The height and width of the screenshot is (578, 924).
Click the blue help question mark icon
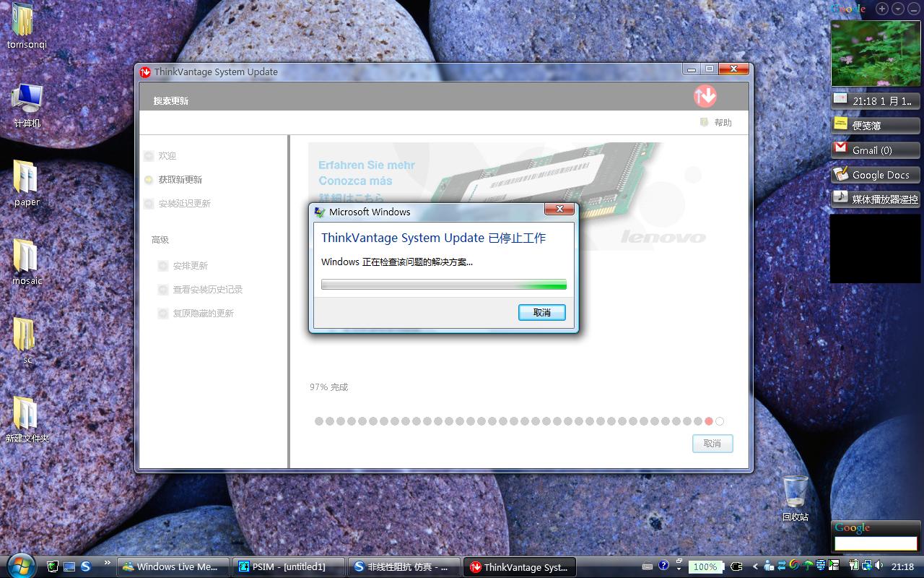tap(663, 566)
